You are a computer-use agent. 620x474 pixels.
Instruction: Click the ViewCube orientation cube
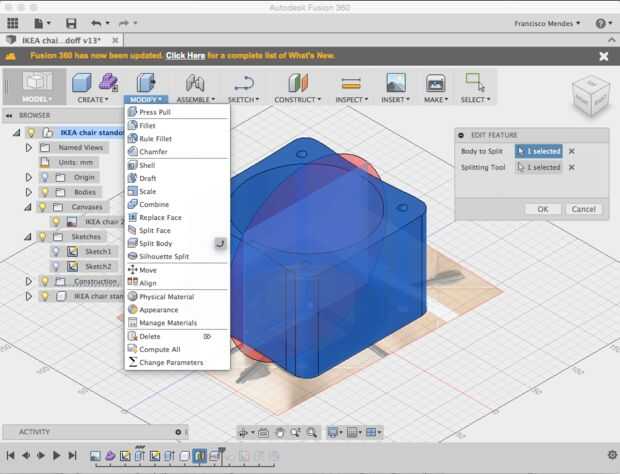pos(591,96)
